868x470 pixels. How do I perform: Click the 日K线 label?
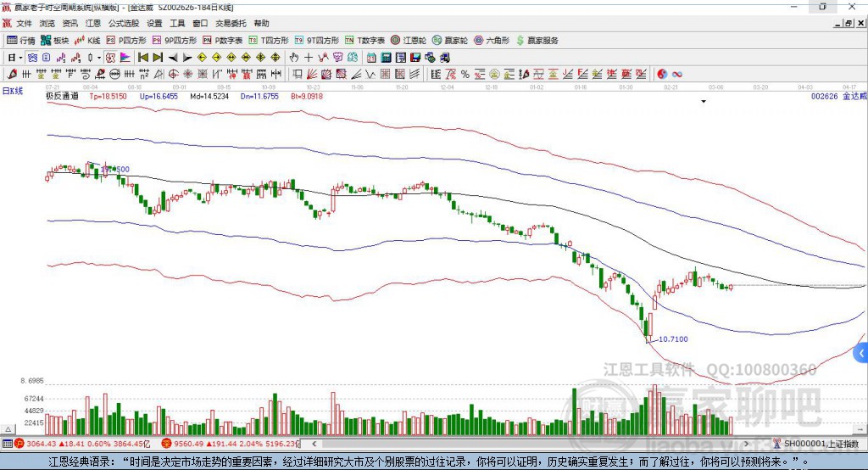click(13, 91)
